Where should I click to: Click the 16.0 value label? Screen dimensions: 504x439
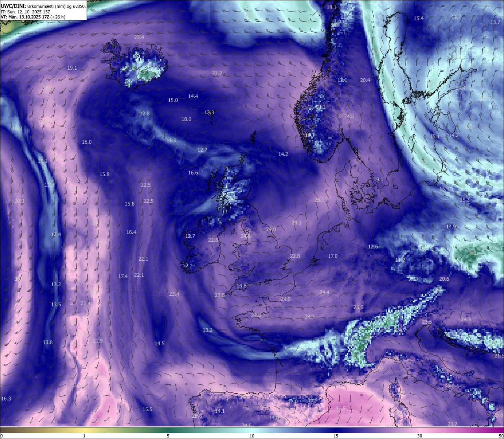(x=87, y=142)
